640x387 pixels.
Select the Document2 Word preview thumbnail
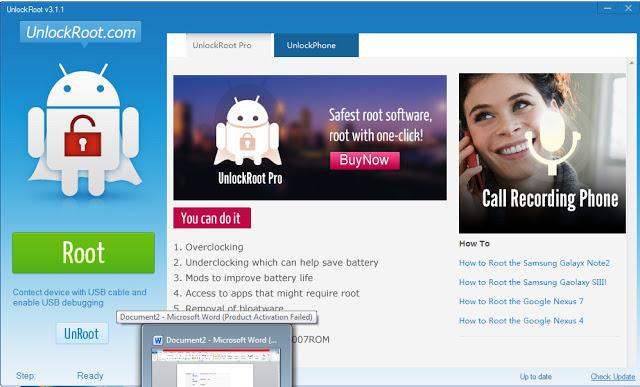[216, 356]
